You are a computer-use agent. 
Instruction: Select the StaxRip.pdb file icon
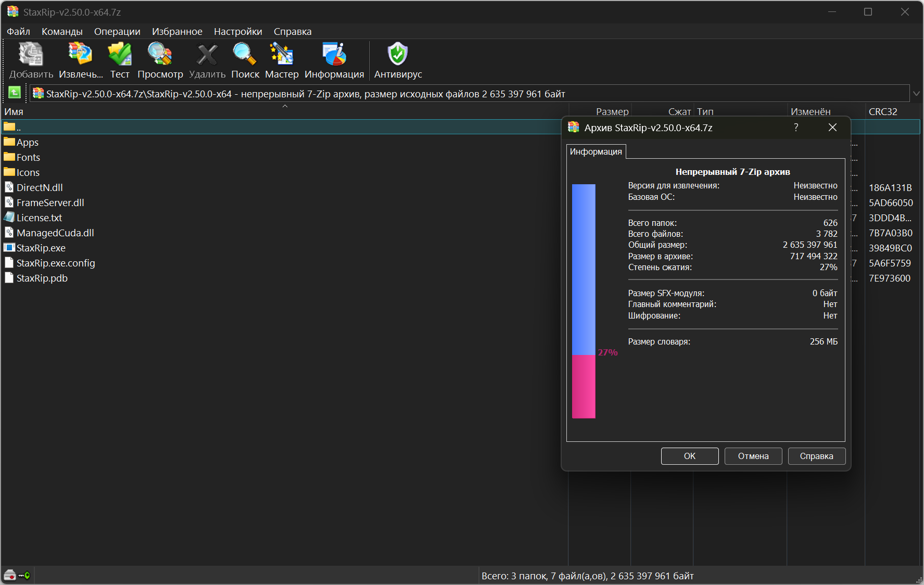(9, 277)
